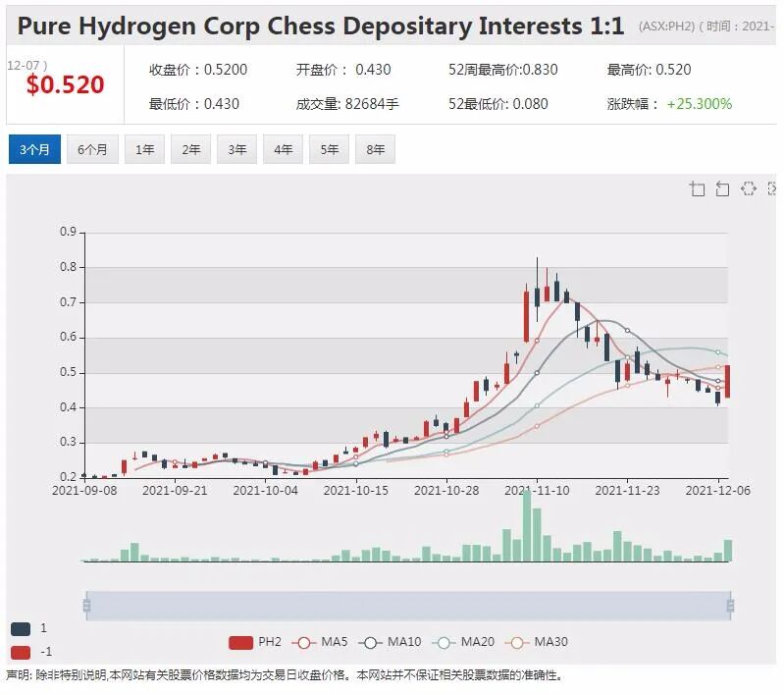Click the tallest volume bar near 2021-11-10

tap(527, 526)
